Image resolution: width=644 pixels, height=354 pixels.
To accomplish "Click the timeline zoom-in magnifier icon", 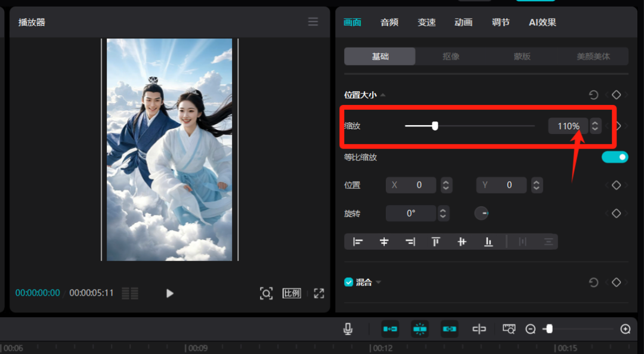I will [x=625, y=328].
